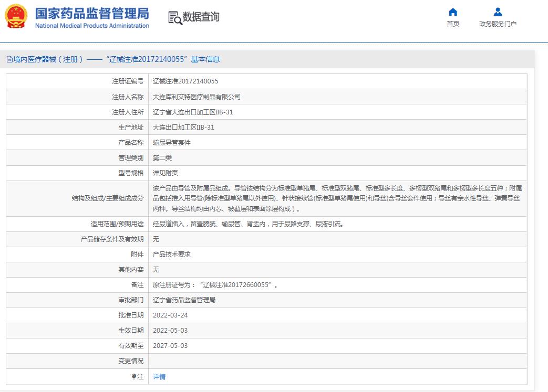
Task: Click the document icon before 境内医疗器械
Action: click(x=9, y=59)
